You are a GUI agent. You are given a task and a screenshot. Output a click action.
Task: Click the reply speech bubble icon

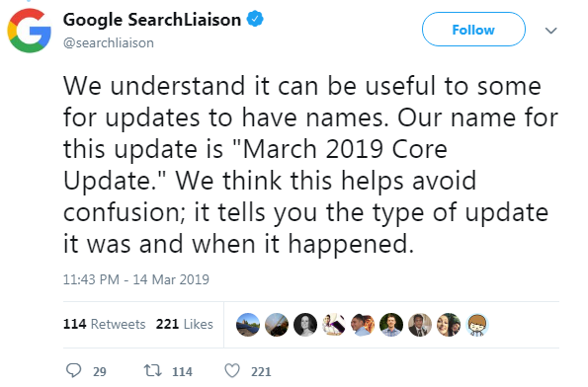(x=73, y=370)
